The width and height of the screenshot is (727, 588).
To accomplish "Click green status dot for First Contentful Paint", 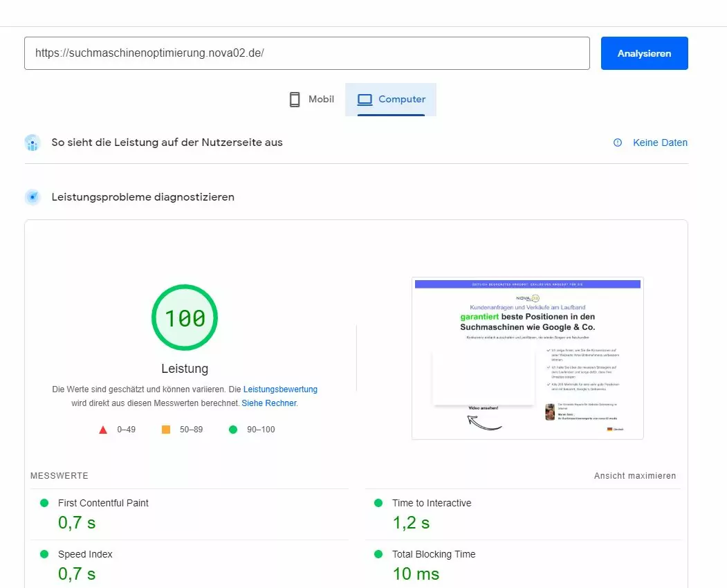I will (44, 503).
